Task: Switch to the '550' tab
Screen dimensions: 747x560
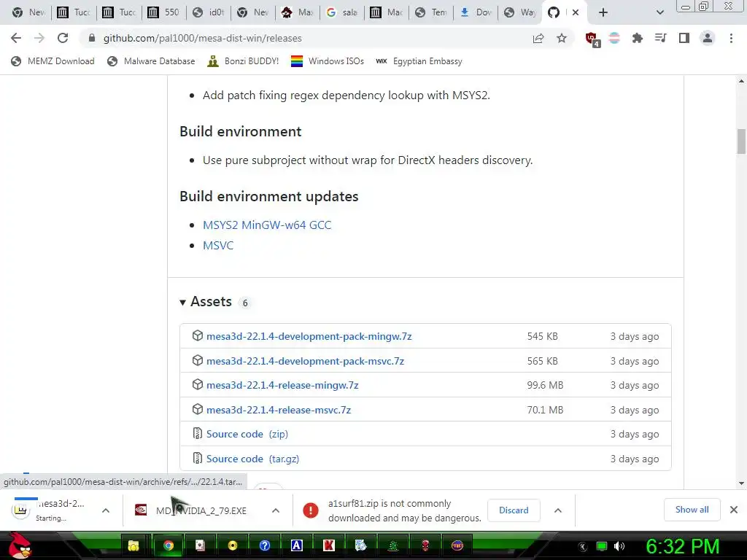Action: pos(164,12)
